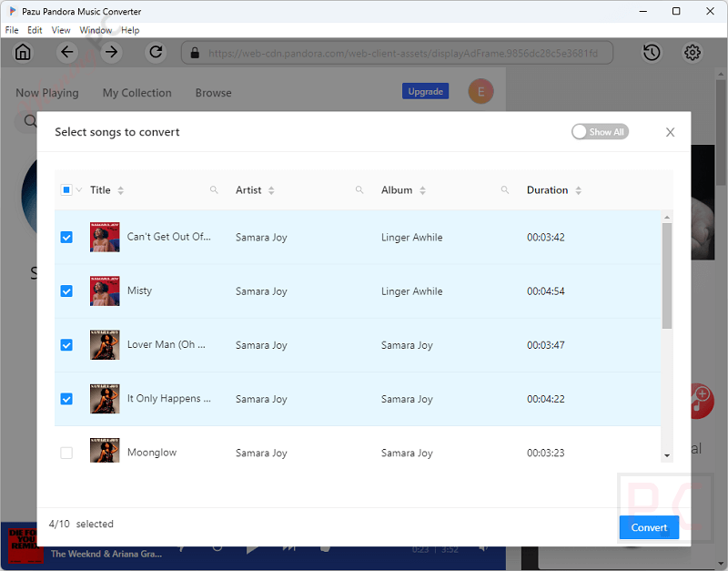Viewport: 728px width, 571px height.
Task: Open the Window menu
Action: tap(96, 30)
